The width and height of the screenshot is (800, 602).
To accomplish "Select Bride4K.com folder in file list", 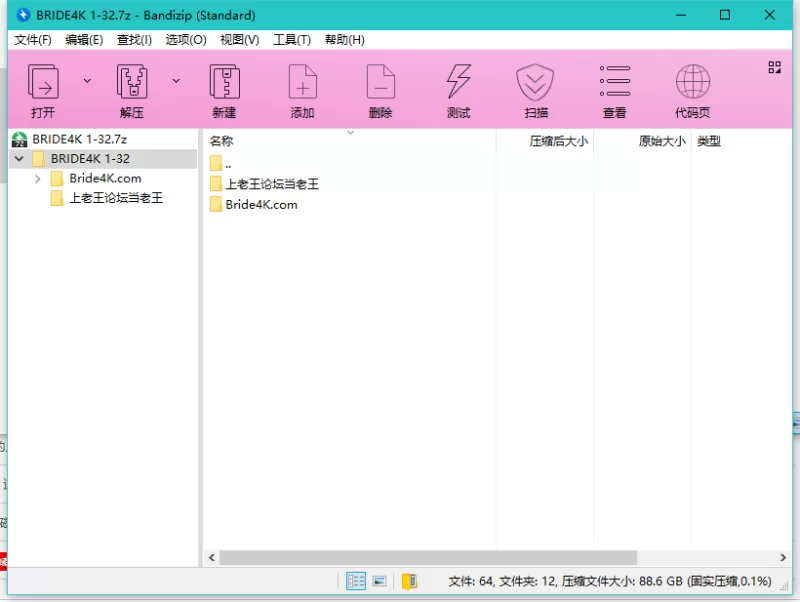I will coord(261,205).
